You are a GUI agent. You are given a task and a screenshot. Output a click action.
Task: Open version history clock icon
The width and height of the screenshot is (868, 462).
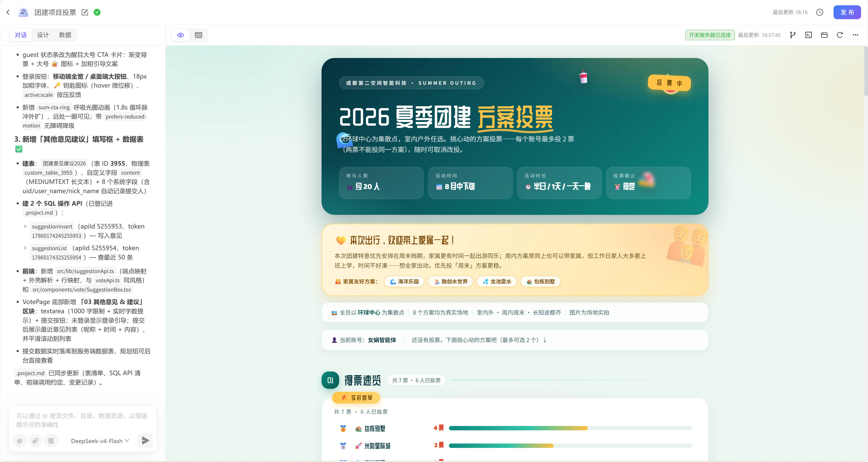point(820,12)
